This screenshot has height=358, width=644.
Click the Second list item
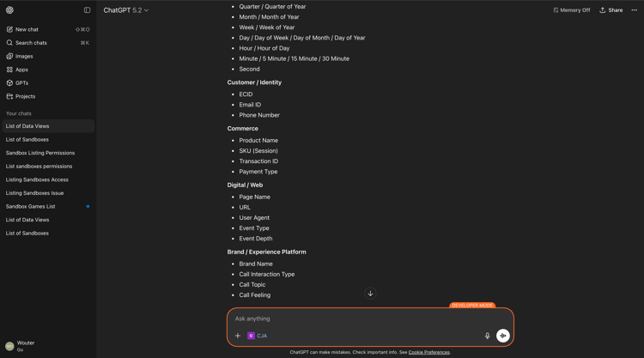pos(249,70)
